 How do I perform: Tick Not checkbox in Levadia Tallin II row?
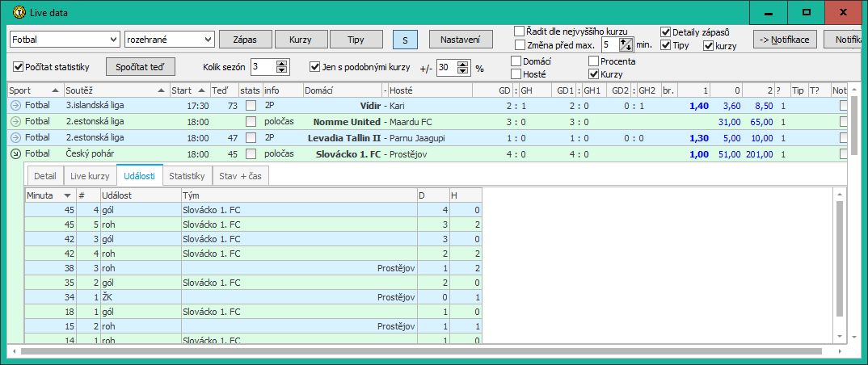[843, 137]
